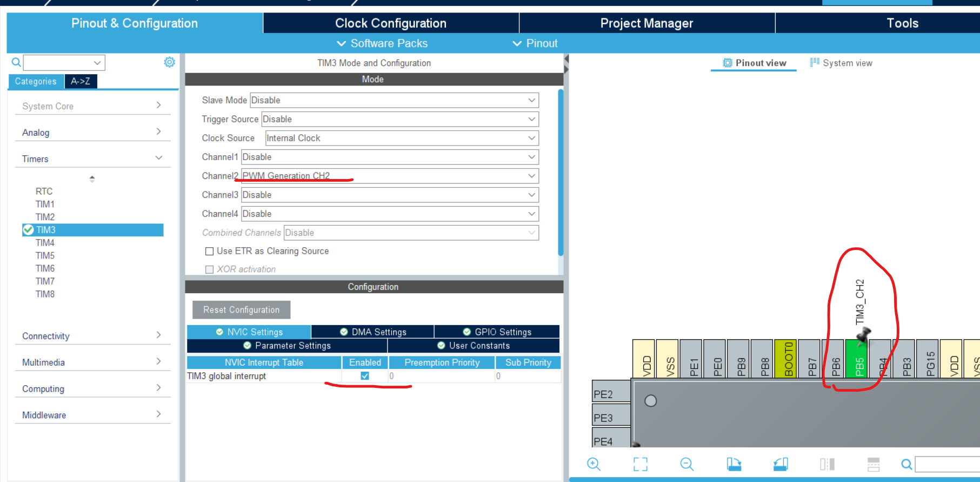Click the zoom out icon below pinout
The width and height of the screenshot is (980, 482).
(687, 464)
